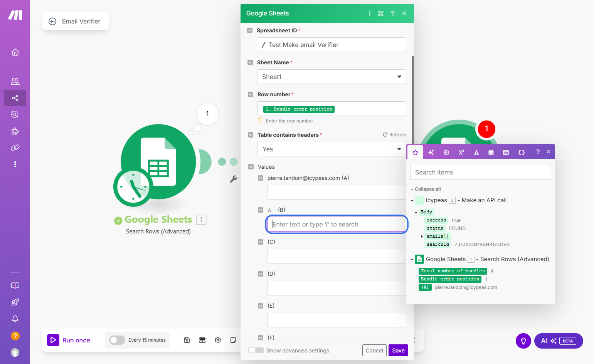
Task: Toggle the (B) field checkbox
Action: click(x=261, y=210)
